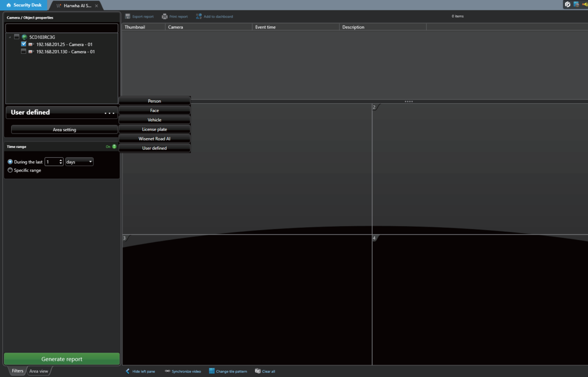Choose Person from the object type menu
588x377 pixels.
tap(154, 101)
